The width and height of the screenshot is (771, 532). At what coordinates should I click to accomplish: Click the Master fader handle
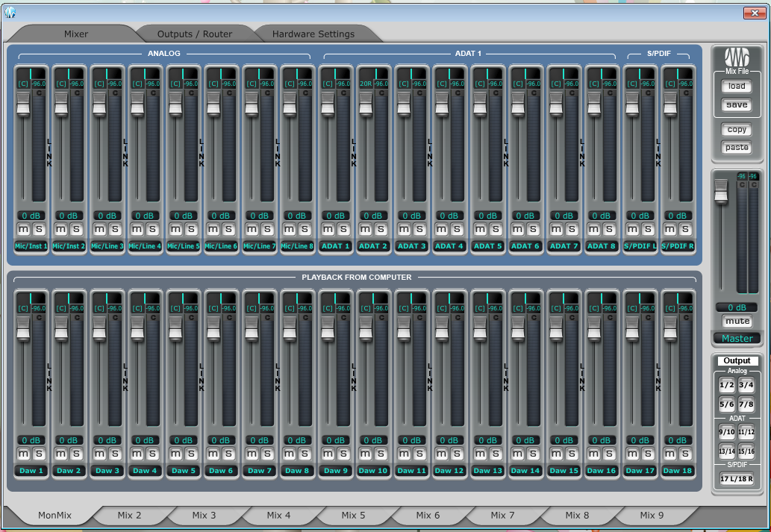(x=720, y=191)
